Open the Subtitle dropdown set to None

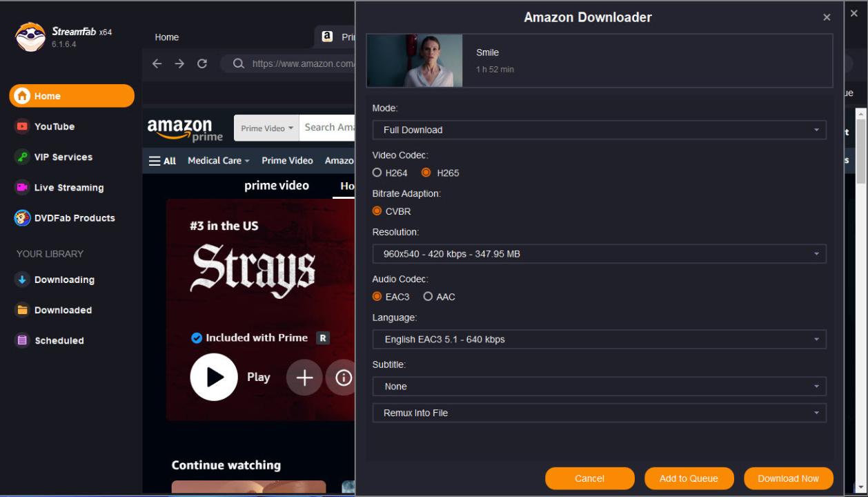pos(599,387)
